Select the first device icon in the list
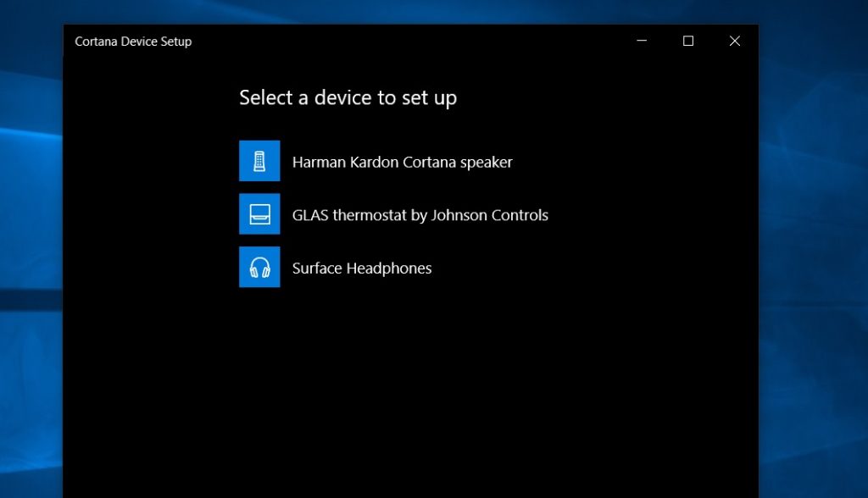The height and width of the screenshot is (498, 868). (x=259, y=160)
